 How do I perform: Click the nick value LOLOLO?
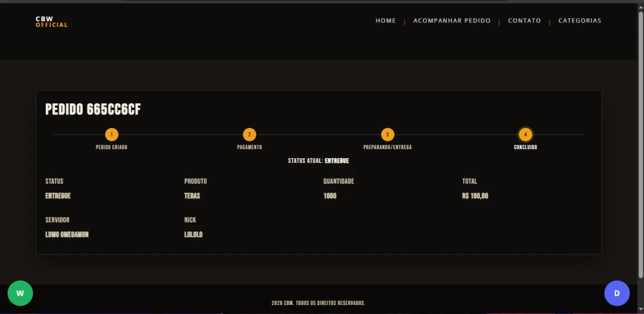pos(193,235)
